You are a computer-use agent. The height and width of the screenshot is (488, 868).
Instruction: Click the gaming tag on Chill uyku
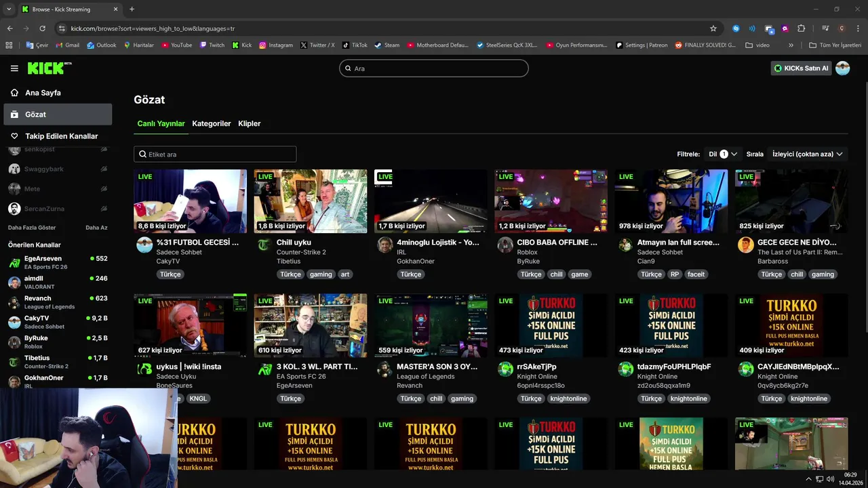click(x=321, y=274)
